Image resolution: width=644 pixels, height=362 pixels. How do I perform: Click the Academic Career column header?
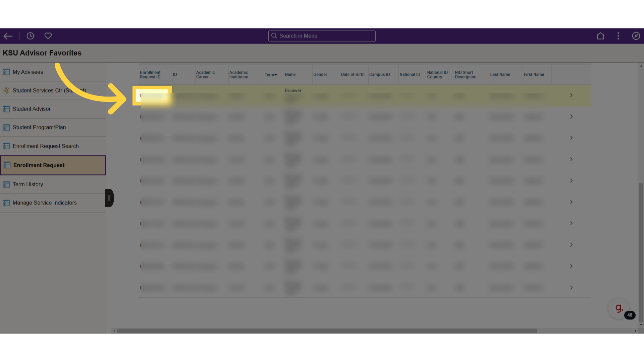(205, 75)
